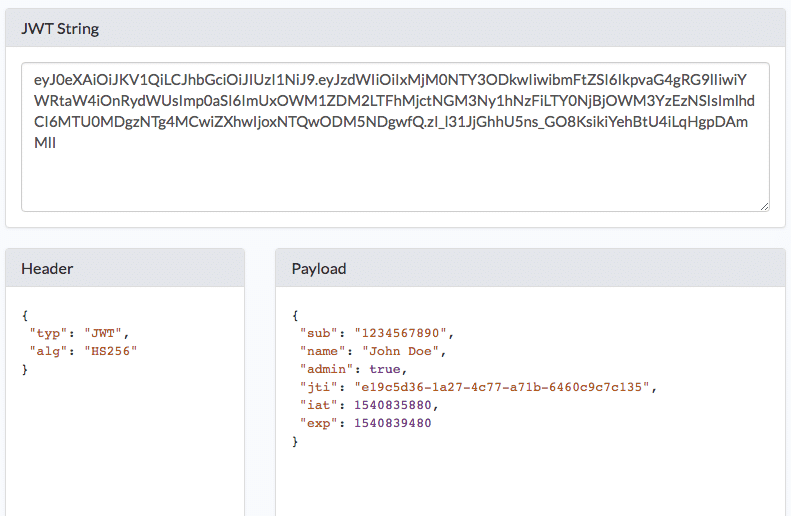Click the "exp" key in Payload

pos(316,423)
